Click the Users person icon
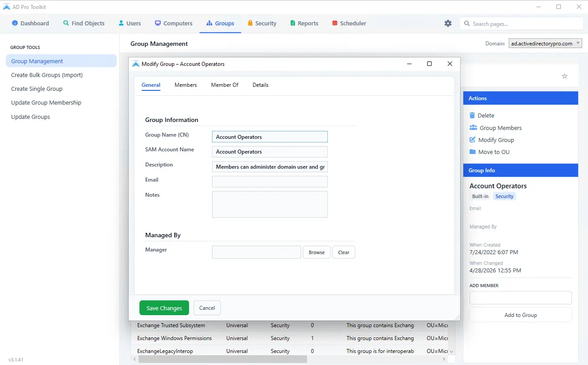Screen dimensions: 588x365 pos(121,23)
